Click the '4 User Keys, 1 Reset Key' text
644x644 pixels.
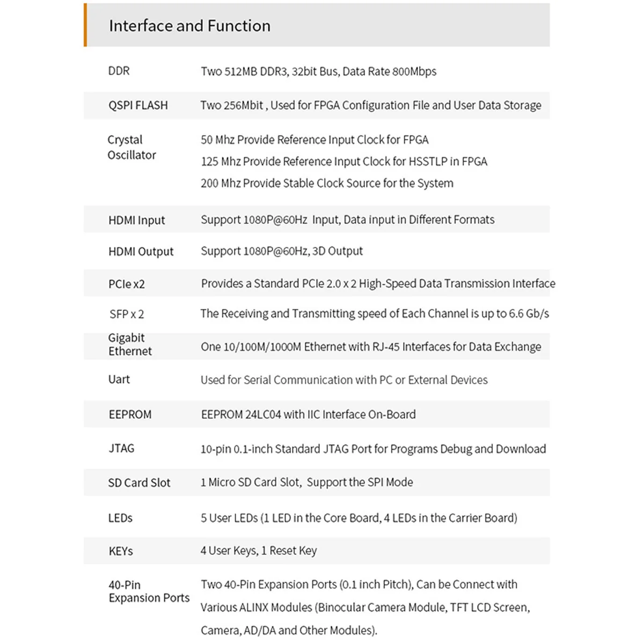[259, 551]
